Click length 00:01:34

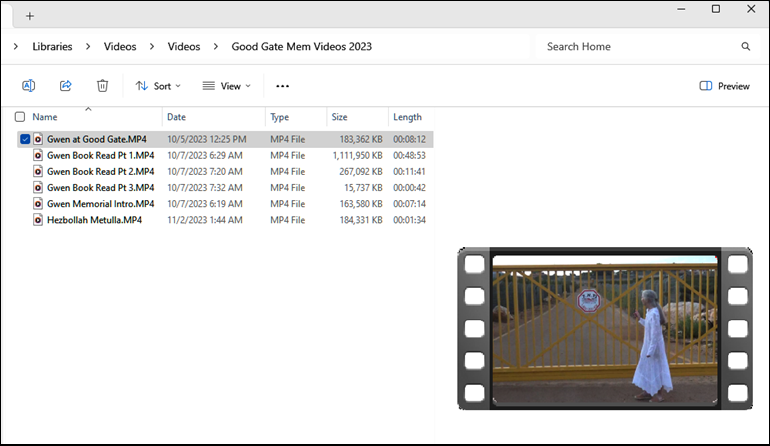pyautogui.click(x=409, y=220)
